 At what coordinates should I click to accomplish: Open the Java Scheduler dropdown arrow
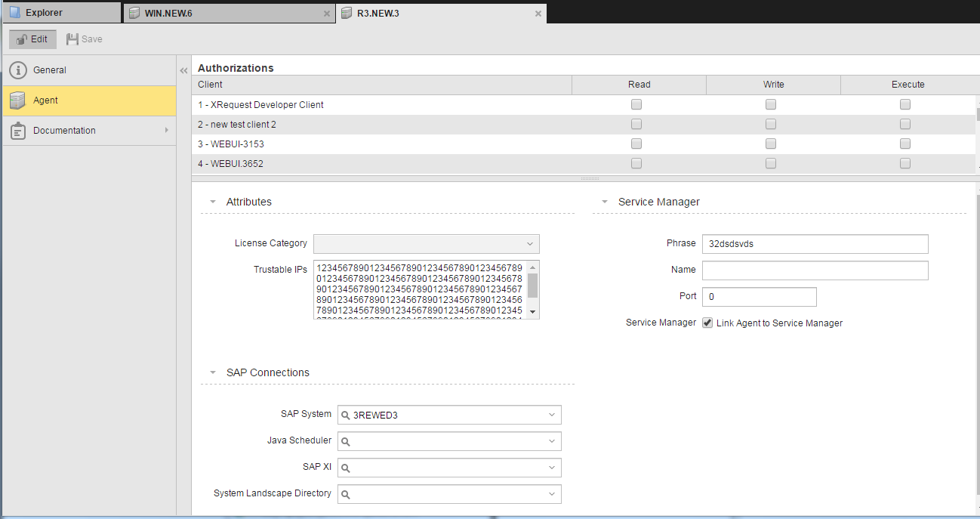click(x=552, y=441)
